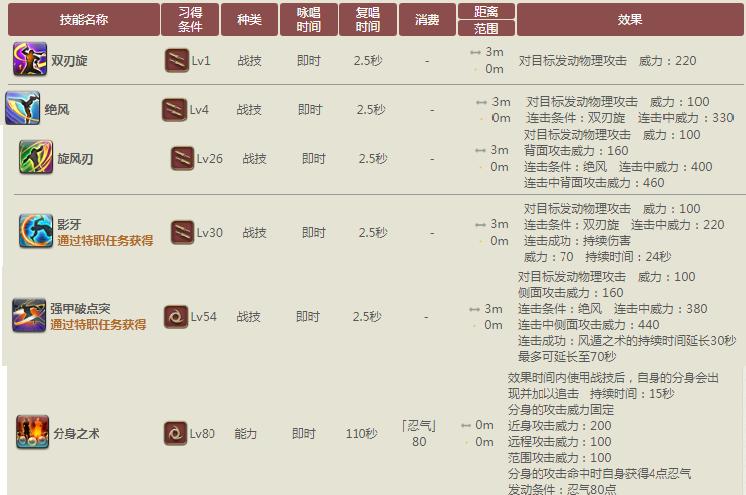Click the 技能名称 column header
Screen dimensions: 746x495
pyautogui.click(x=84, y=20)
